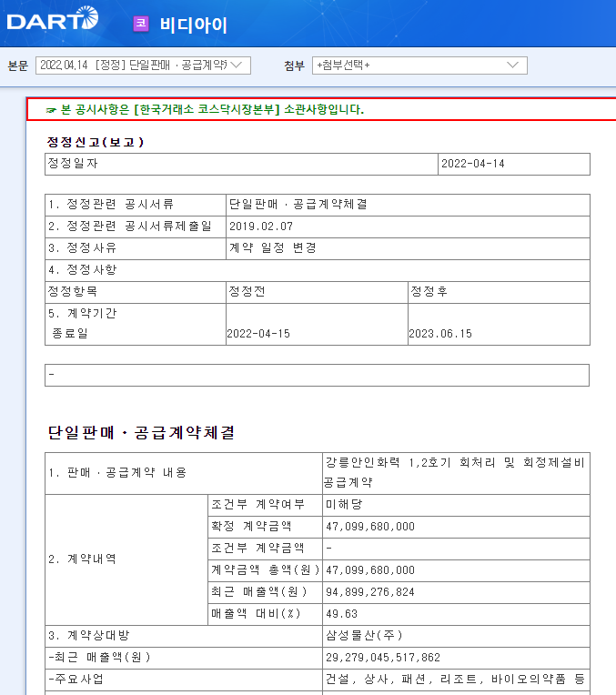Click the before-correction date 2022-04-15
Viewport: 616px width, 695px height.
click(258, 333)
